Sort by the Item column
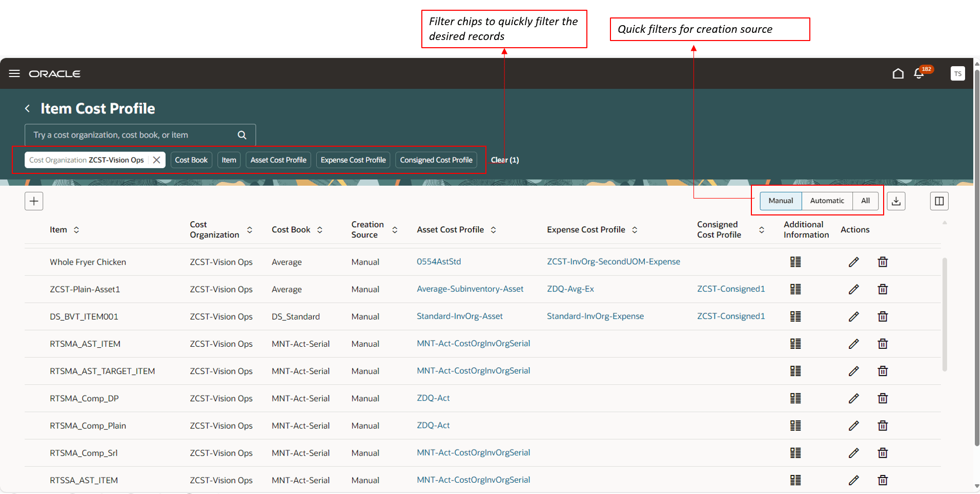980x494 pixels. (76, 230)
